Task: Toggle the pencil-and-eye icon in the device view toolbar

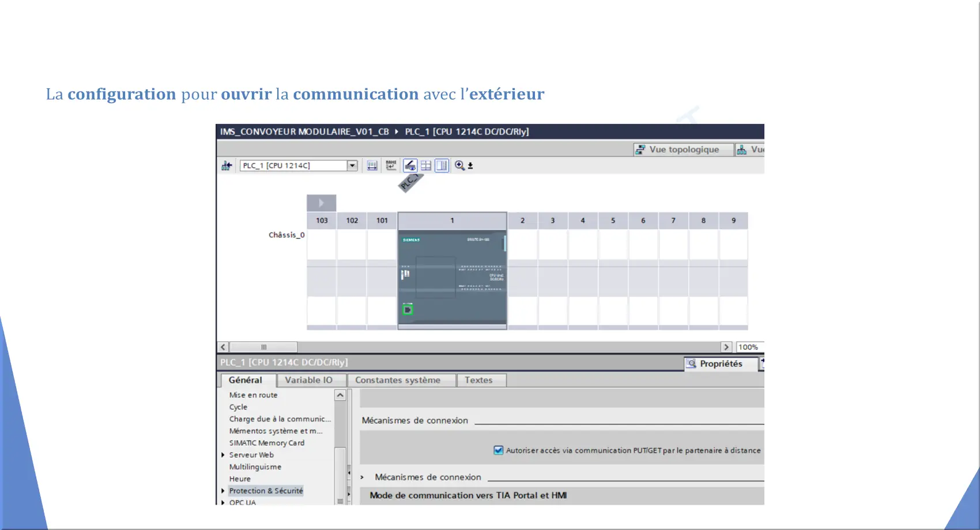Action: point(410,166)
